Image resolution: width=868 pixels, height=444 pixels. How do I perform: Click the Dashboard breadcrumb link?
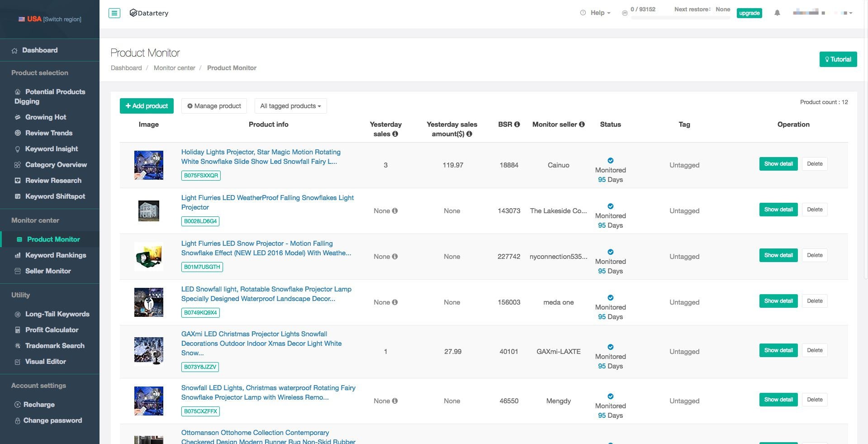click(x=126, y=68)
